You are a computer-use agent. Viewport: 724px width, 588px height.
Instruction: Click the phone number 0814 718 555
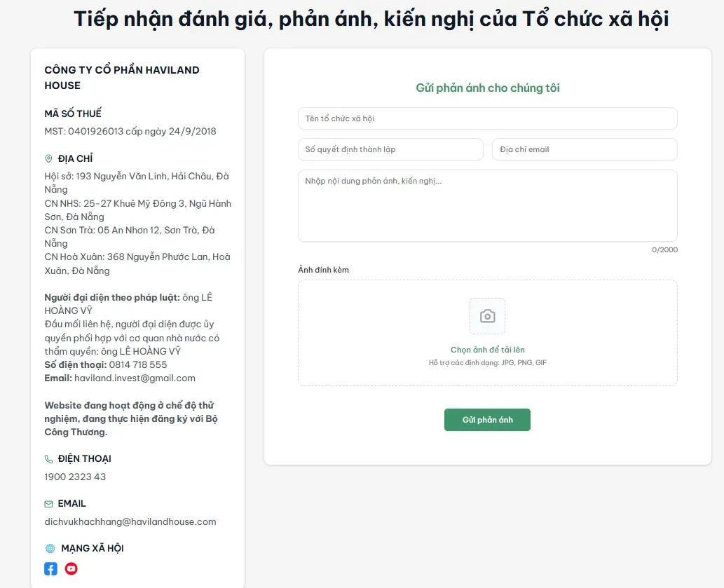click(138, 365)
